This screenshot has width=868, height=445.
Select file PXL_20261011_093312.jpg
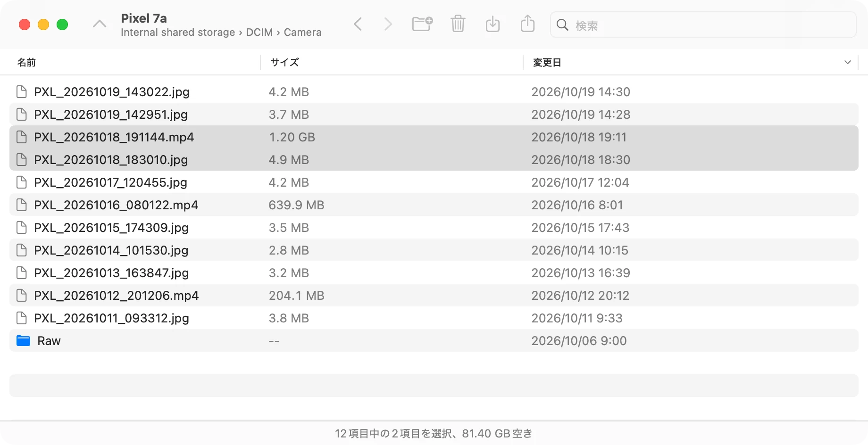434,318
